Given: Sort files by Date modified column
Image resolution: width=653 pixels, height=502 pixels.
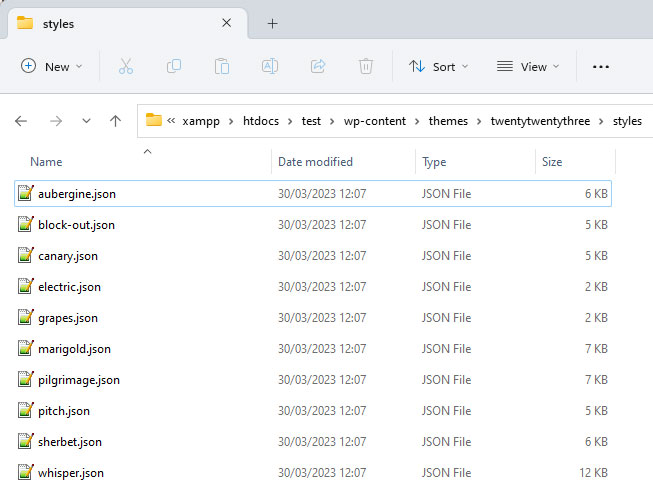Looking at the screenshot, I should (x=315, y=161).
